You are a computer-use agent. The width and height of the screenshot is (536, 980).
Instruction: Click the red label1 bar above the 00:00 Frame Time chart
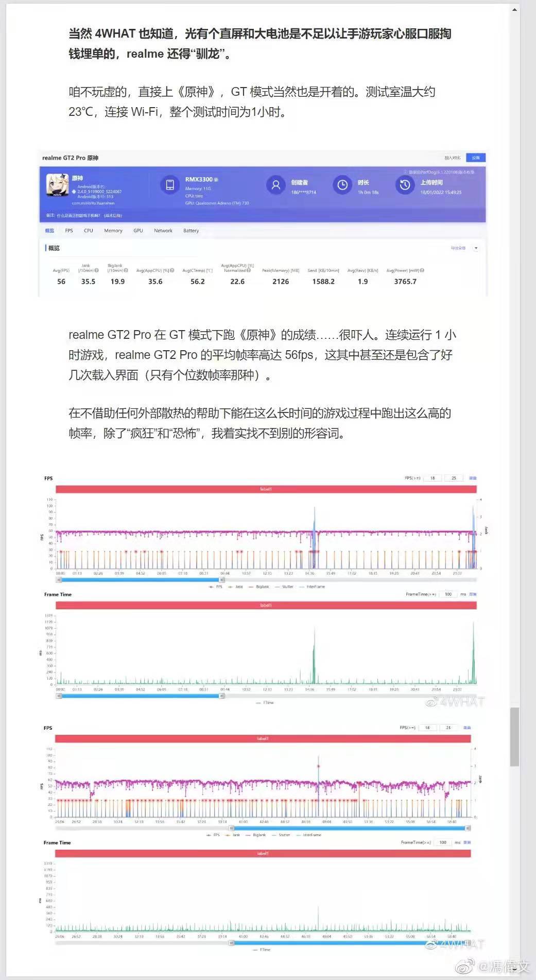pyautogui.click(x=266, y=605)
